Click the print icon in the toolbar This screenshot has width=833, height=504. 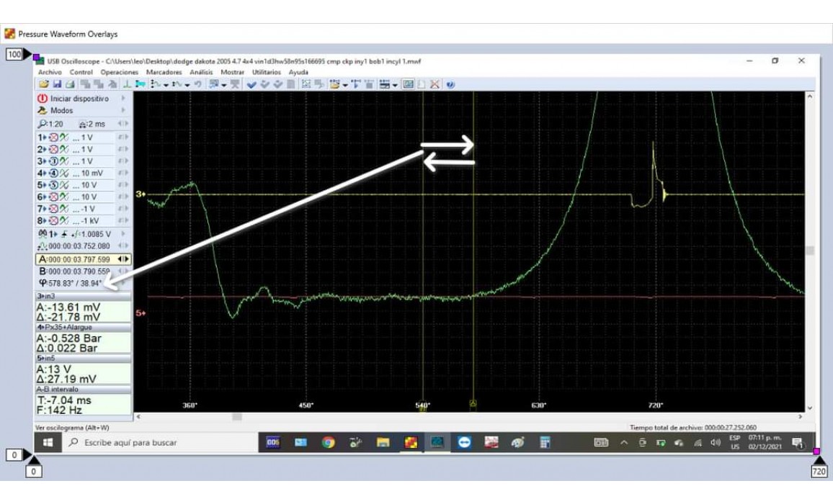point(71,84)
